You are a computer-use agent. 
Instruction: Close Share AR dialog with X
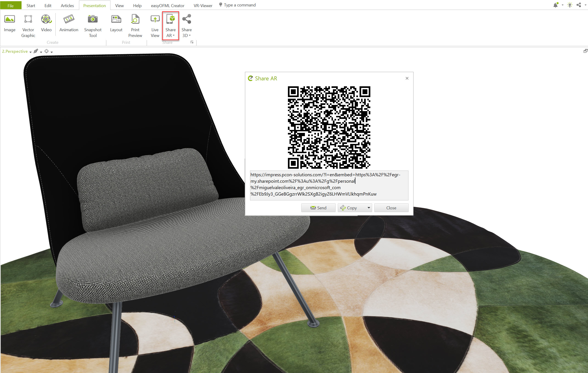click(x=407, y=78)
